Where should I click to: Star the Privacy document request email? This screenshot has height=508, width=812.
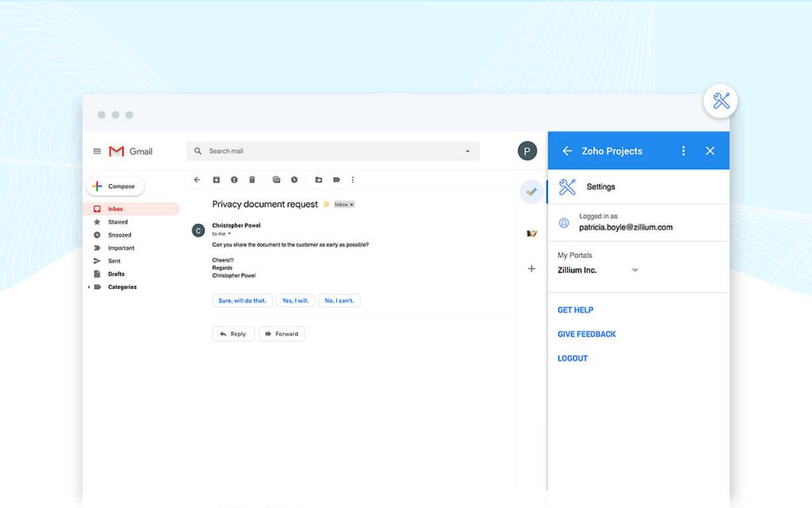tap(327, 204)
